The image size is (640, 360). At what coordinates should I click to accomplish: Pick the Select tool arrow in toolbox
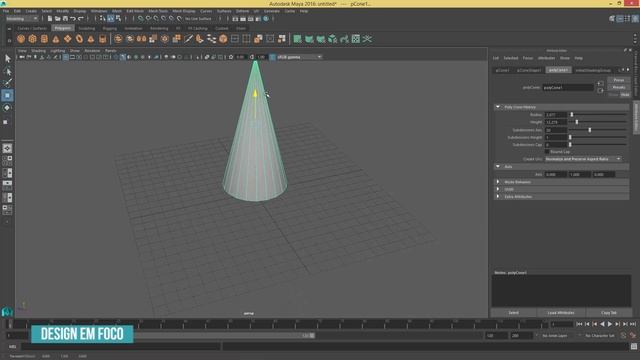(x=7, y=59)
